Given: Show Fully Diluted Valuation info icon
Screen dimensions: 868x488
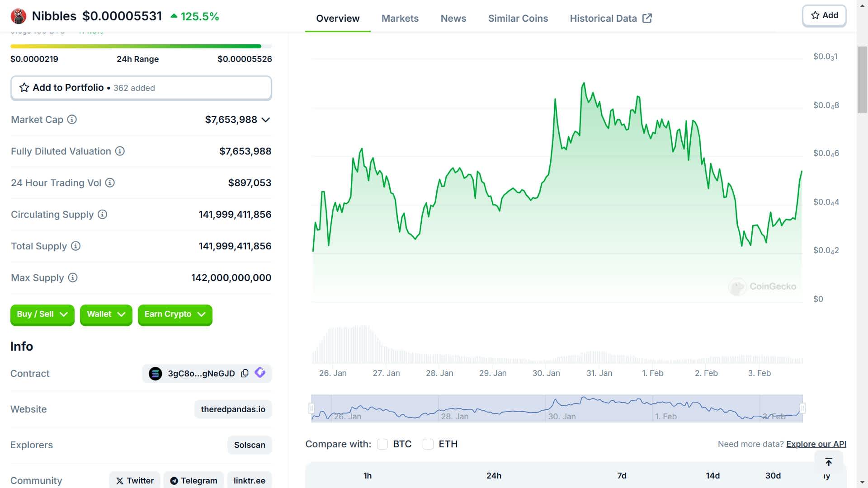Looking at the screenshot, I should coord(120,151).
